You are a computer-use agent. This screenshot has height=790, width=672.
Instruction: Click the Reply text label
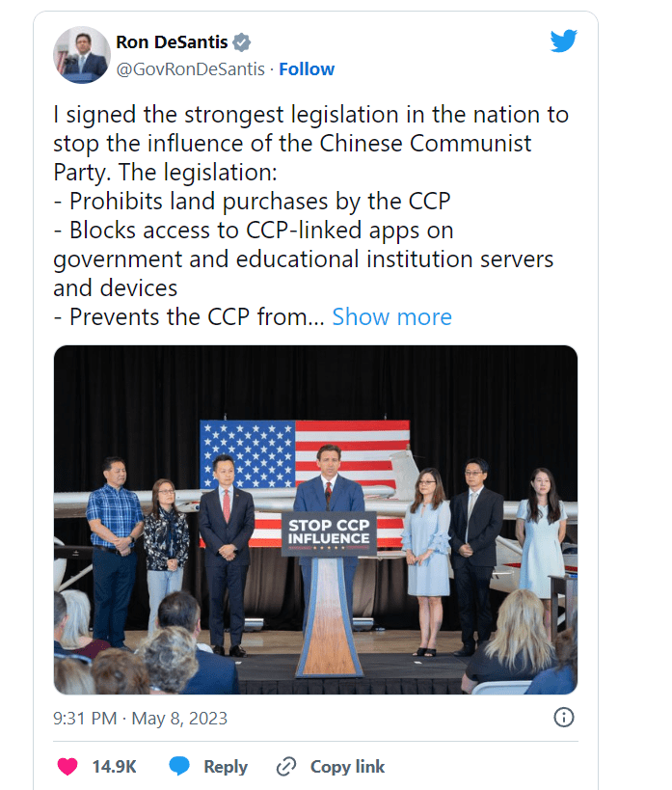(226, 767)
